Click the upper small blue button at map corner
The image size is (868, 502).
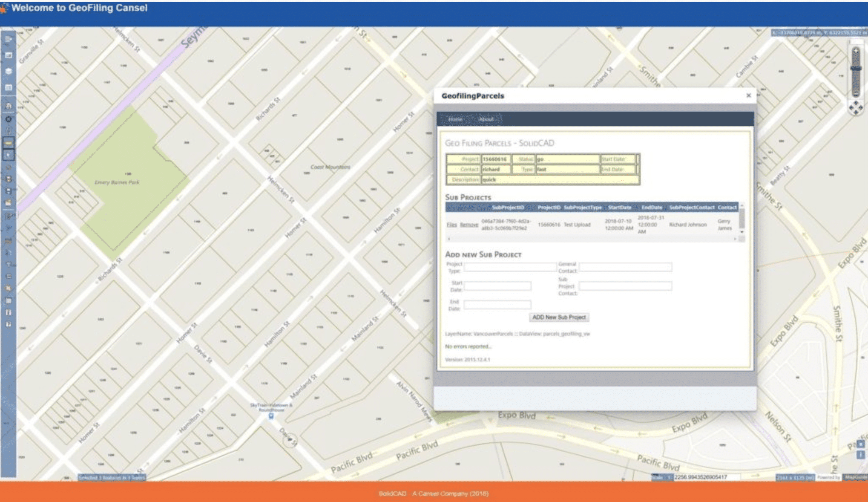tap(861, 444)
